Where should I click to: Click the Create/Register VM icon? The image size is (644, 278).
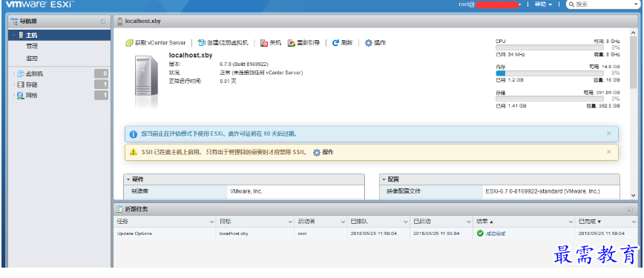(201, 43)
